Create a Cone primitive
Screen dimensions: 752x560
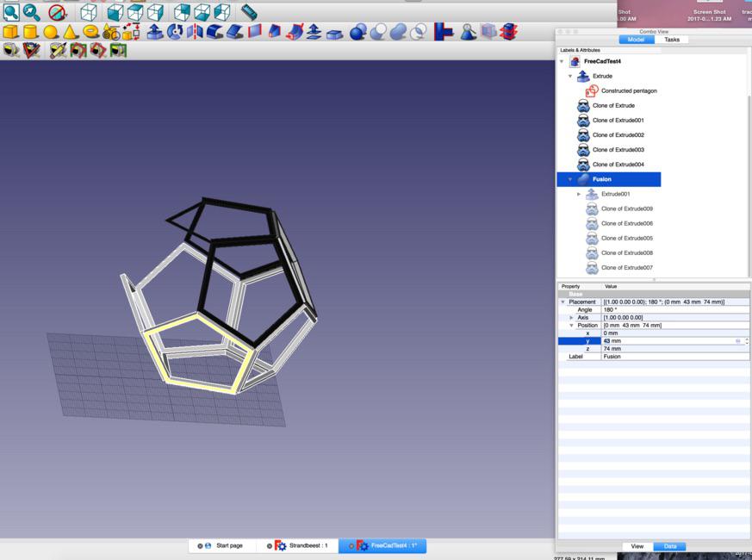(70, 32)
